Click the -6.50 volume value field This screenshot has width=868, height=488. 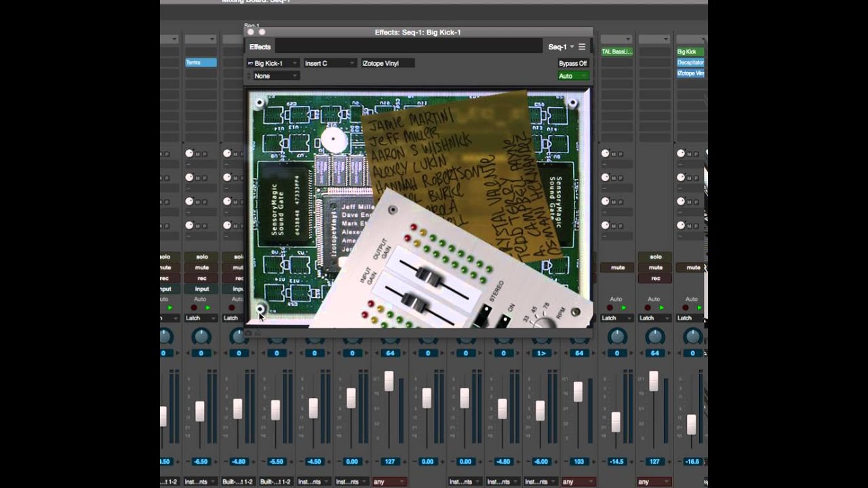[x=201, y=462]
